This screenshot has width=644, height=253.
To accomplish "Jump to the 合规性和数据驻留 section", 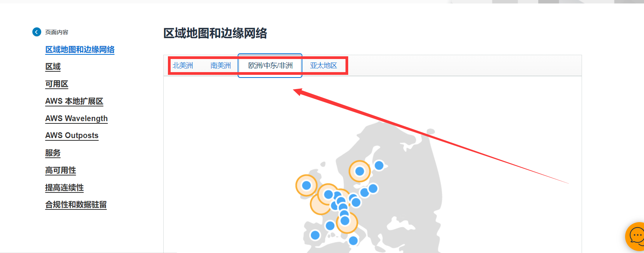I will (76, 205).
